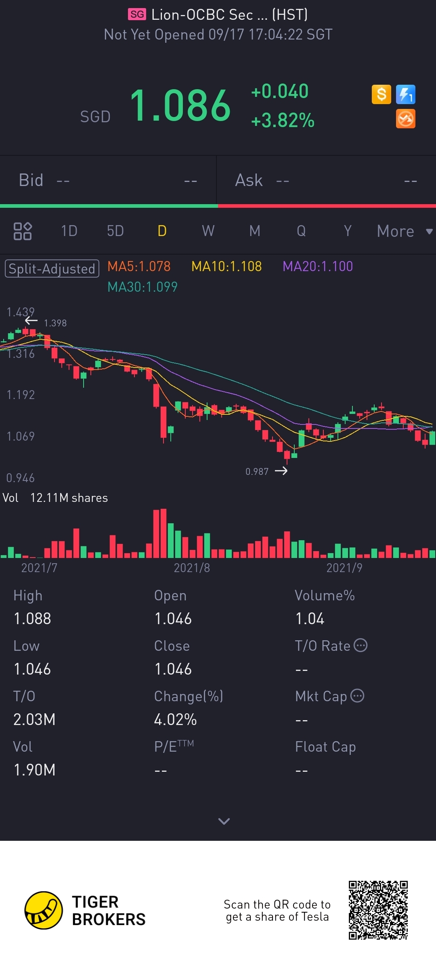
Task: Select the Y yearly chart period
Action: pyautogui.click(x=348, y=231)
